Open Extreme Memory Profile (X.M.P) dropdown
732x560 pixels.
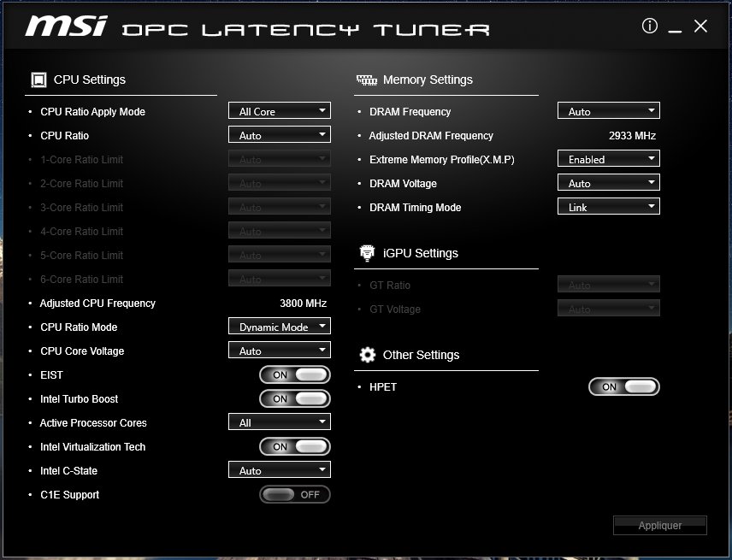608,159
